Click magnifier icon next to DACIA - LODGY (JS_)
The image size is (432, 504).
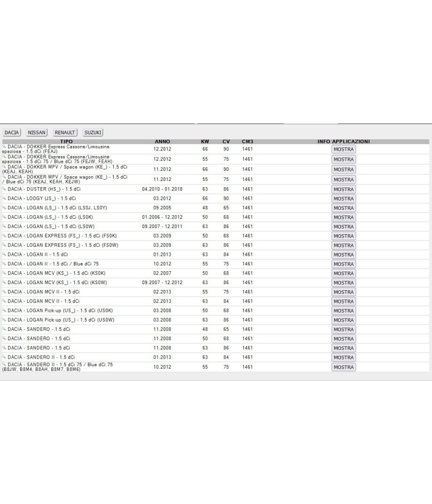point(4,198)
